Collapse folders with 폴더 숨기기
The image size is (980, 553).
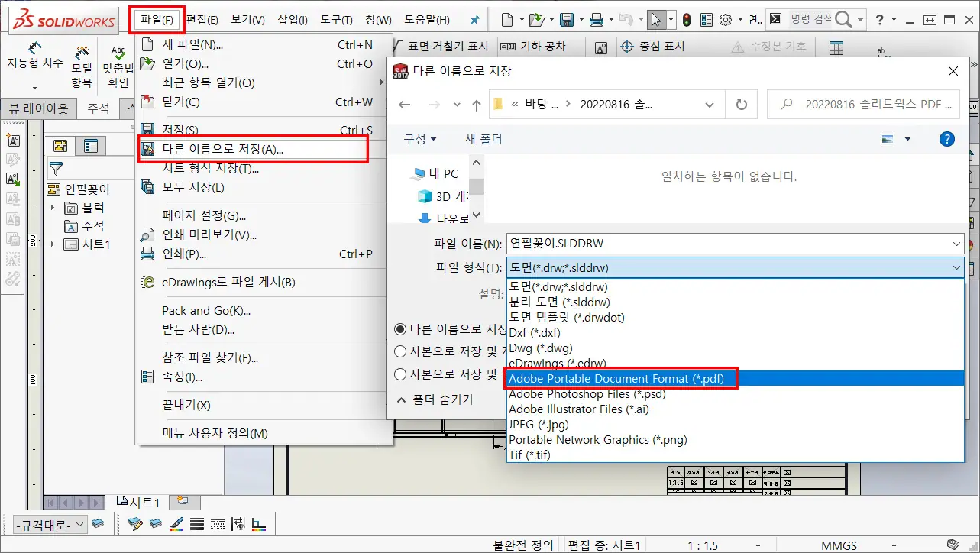point(436,399)
